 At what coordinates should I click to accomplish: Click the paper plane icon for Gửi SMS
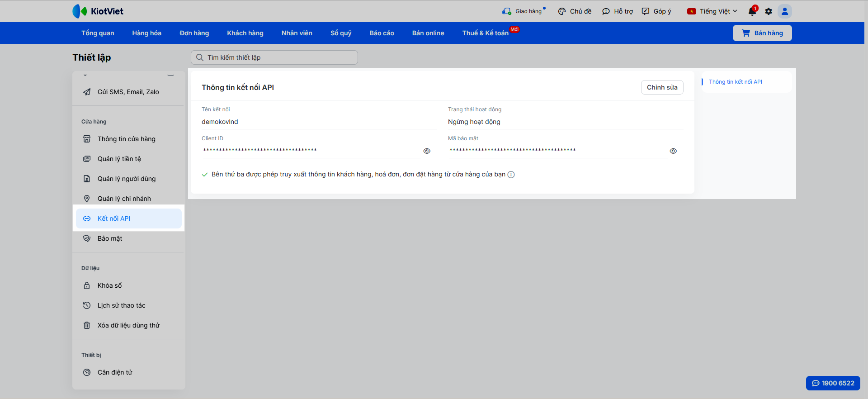point(87,92)
